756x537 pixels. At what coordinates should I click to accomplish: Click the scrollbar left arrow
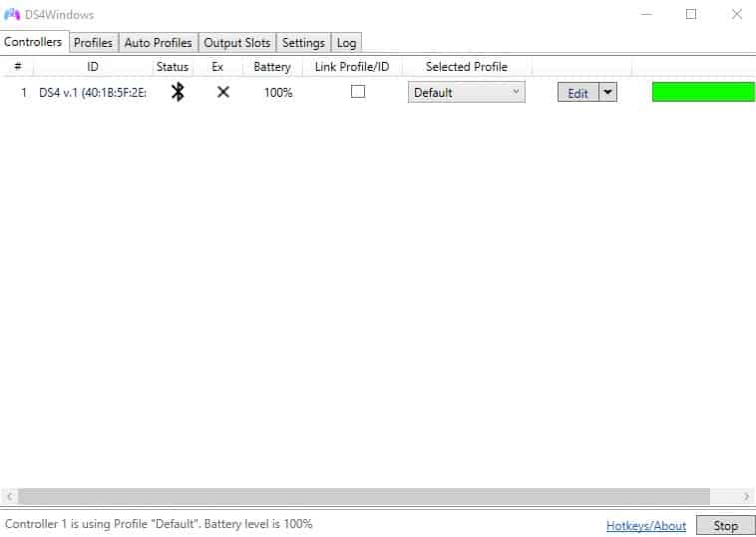[9, 496]
